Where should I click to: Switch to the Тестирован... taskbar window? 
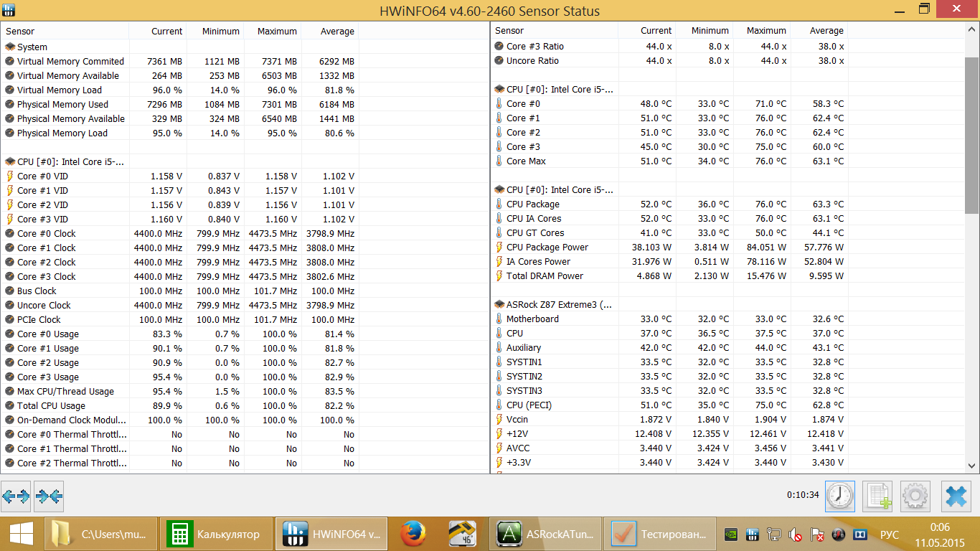[x=660, y=534]
